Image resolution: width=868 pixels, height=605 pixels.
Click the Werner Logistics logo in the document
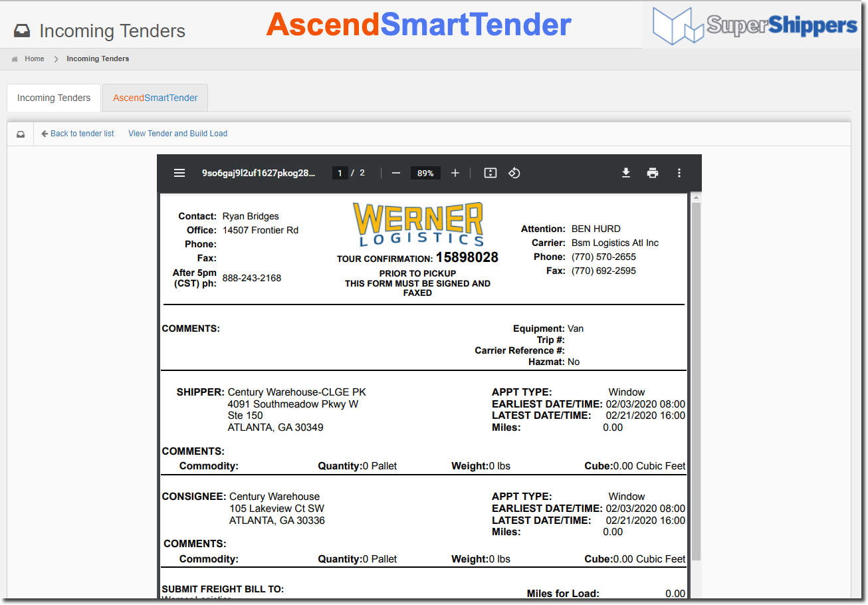coord(419,224)
